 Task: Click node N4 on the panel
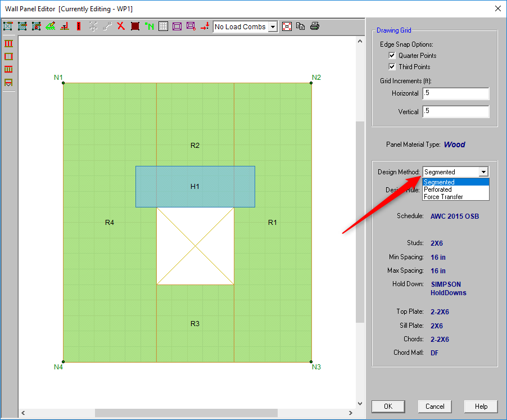[64, 362]
